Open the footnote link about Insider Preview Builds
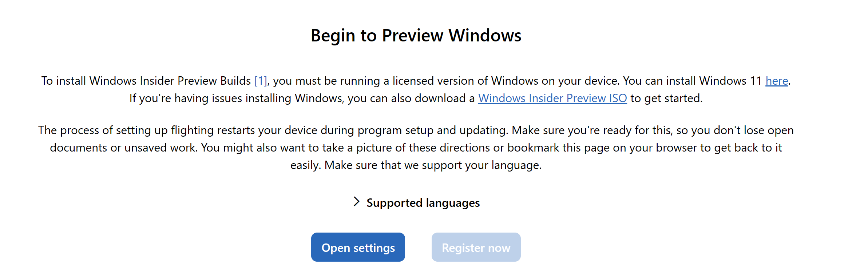Image resolution: width=868 pixels, height=278 pixels. pos(261,81)
